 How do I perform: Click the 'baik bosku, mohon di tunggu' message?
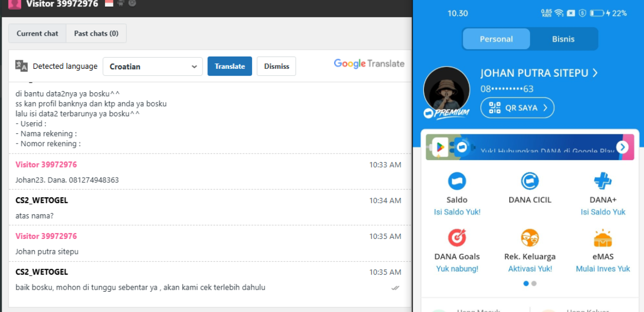(140, 287)
